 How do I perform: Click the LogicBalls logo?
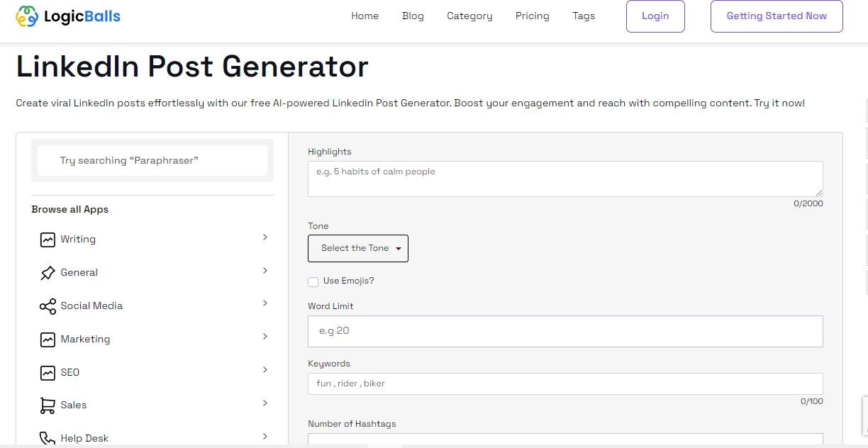tap(67, 16)
